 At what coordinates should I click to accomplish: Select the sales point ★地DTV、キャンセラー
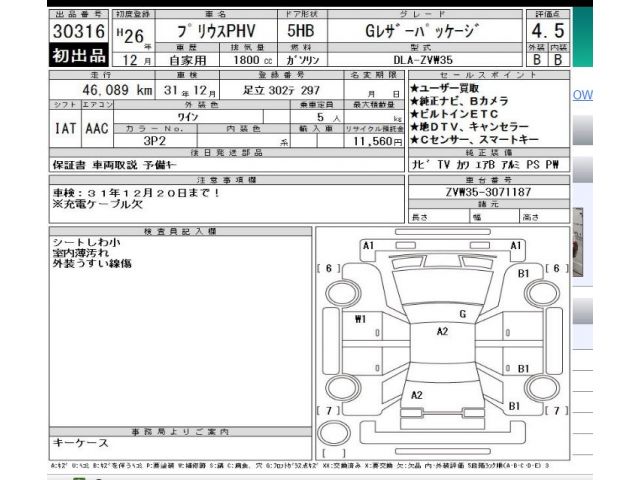coord(469,127)
